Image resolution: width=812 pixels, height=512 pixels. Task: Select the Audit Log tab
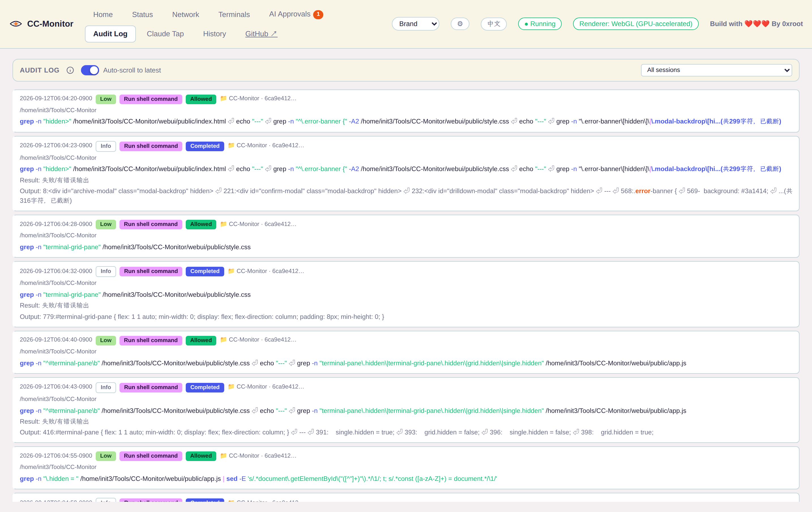coord(110,34)
